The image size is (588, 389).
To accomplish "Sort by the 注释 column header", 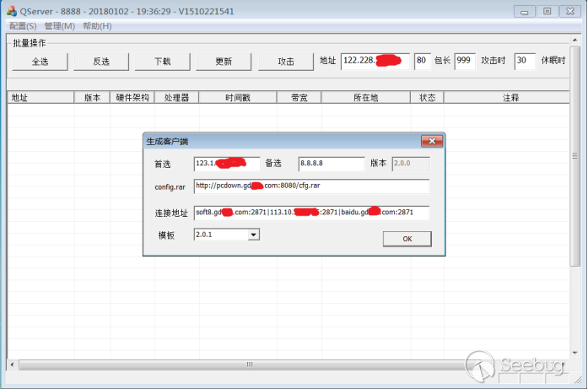I will point(507,98).
